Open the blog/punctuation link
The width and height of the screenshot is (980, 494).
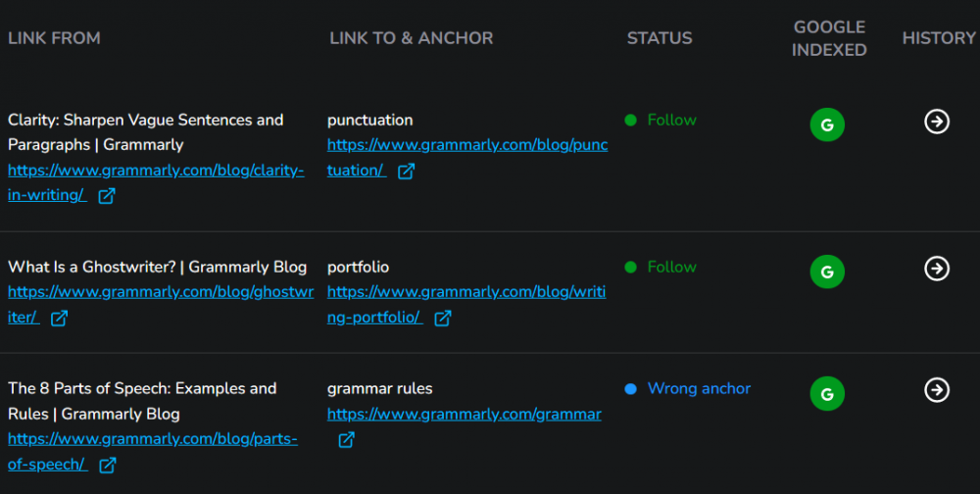point(466,158)
